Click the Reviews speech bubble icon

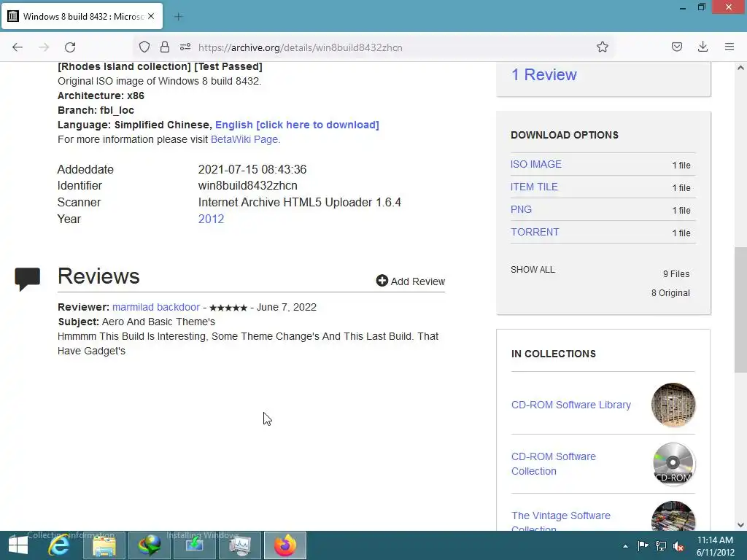pyautogui.click(x=28, y=279)
